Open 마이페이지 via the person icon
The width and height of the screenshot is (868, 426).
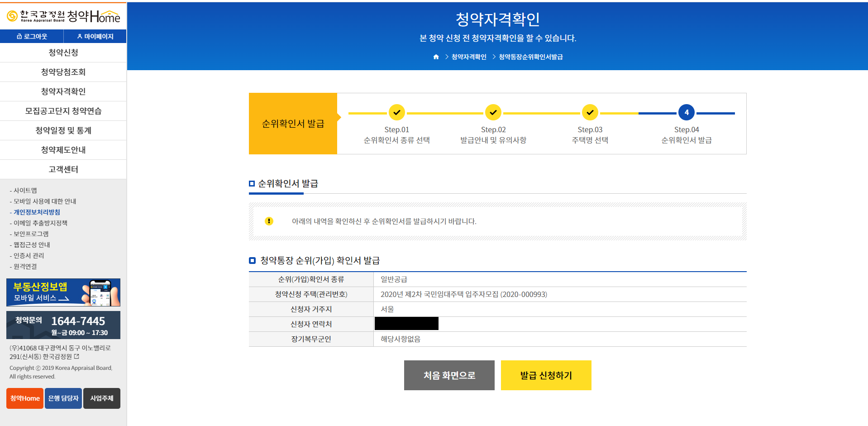click(x=80, y=36)
